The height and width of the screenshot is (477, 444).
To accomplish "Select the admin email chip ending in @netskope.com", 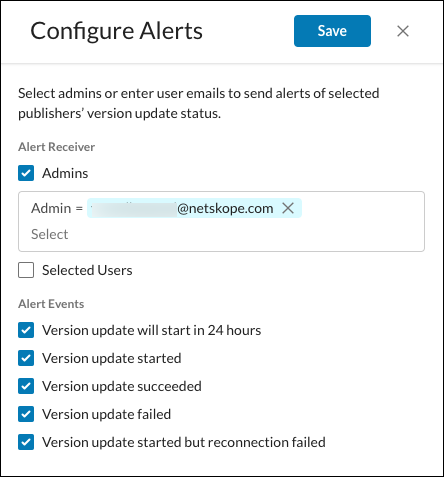I will coord(194,208).
